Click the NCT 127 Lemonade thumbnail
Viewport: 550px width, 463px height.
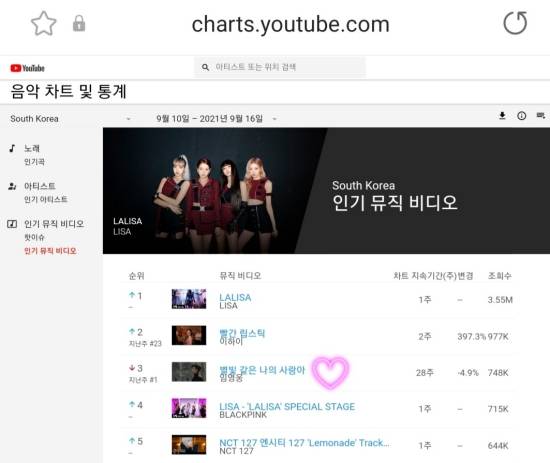(189, 445)
